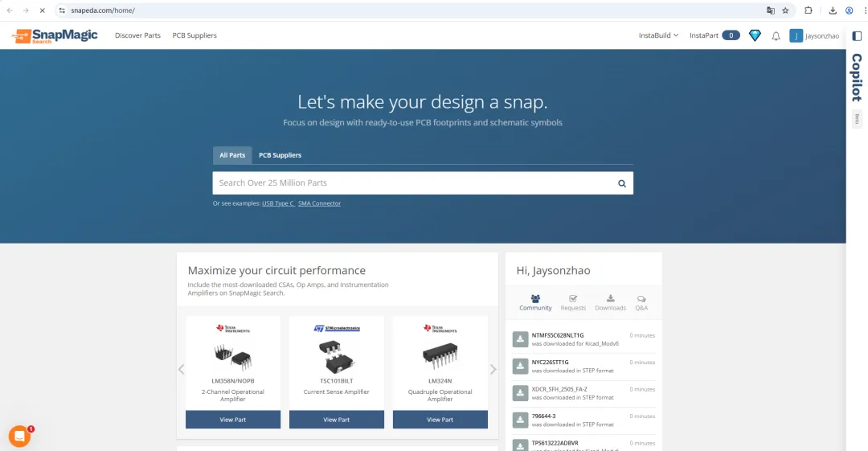Select the PCB Suppliers search tab

[x=280, y=155]
